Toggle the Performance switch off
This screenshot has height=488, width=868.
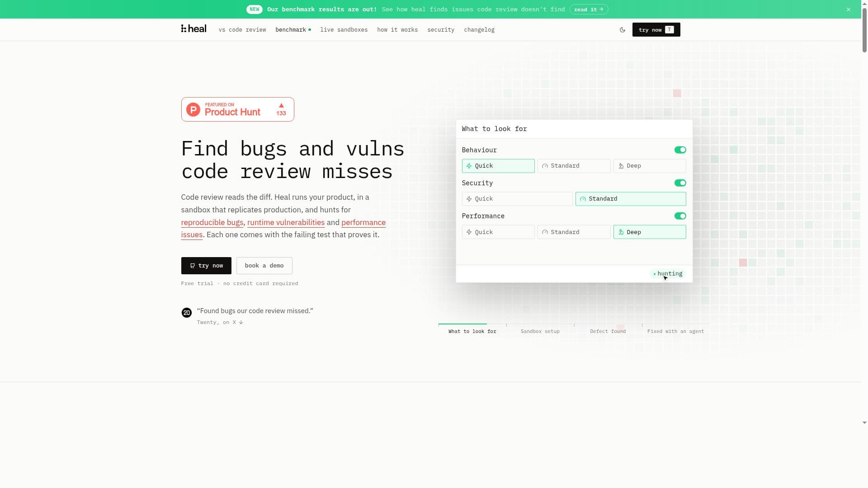click(x=680, y=216)
